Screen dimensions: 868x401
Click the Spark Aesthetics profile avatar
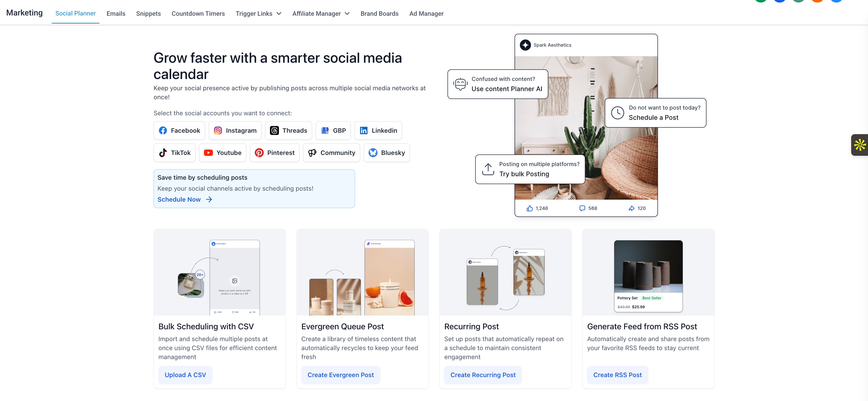pyautogui.click(x=525, y=45)
